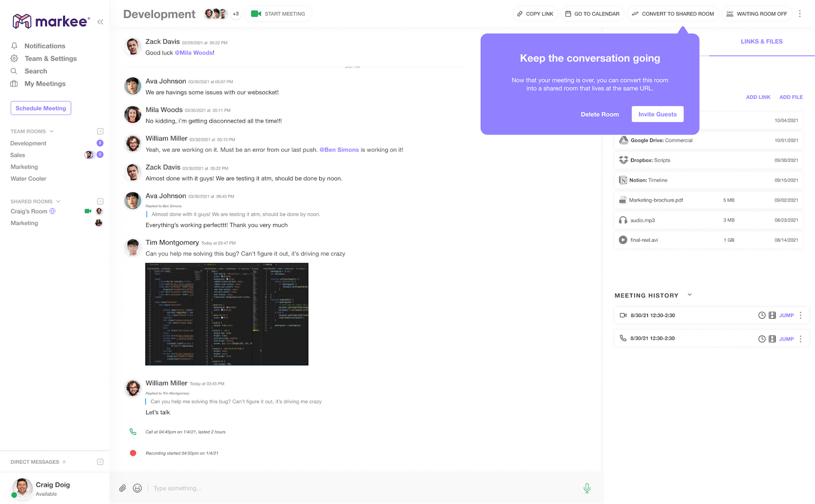The image size is (815, 504).
Task: Add a new shared room with the plus icon
Action: 100,202
